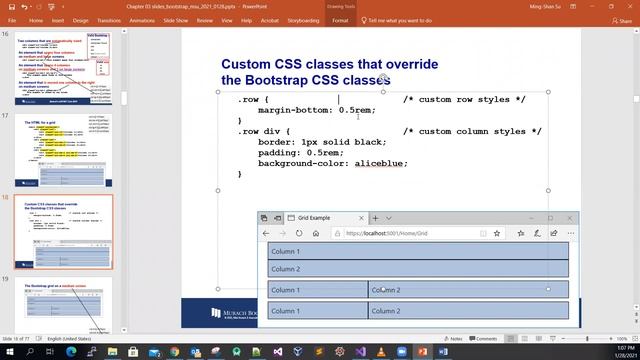Open Windows taskbar search
Image resolution: width=640 pixels, height=360 pixels.
[30, 351]
